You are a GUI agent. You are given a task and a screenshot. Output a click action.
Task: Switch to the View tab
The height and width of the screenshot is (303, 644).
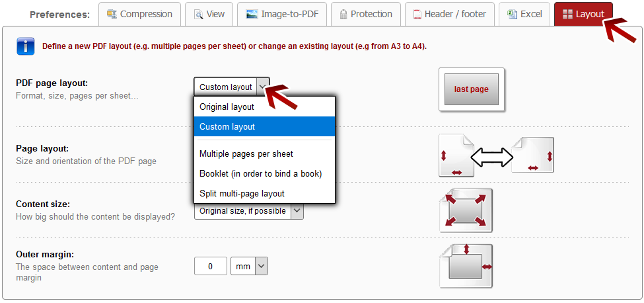coord(209,14)
